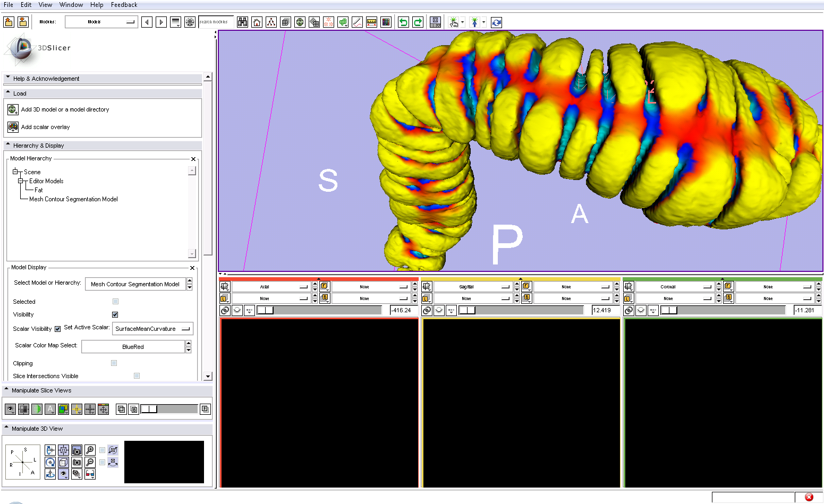Toggle the Scalar Visibility checkbox
The width and height of the screenshot is (824, 504).
click(x=57, y=329)
